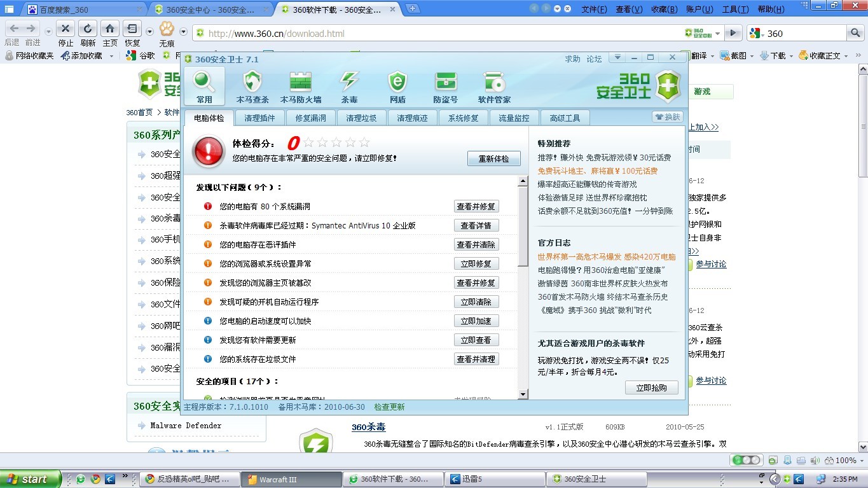Screen dimensions: 868x488
Task: Open the 网盾 web shield section
Action: pyautogui.click(x=397, y=86)
